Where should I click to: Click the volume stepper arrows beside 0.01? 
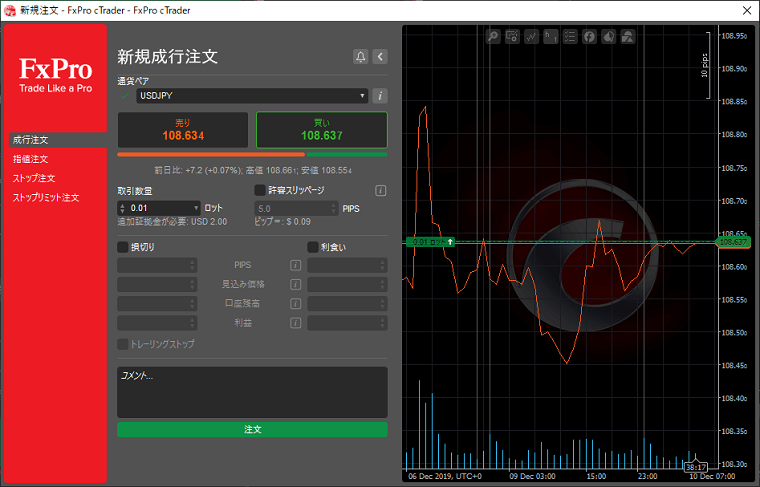point(122,208)
